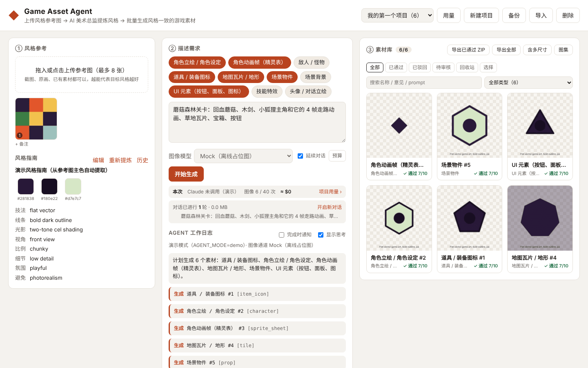Open the project selector 我的第一个项目 dropdown
The image size is (588, 368).
397,16
